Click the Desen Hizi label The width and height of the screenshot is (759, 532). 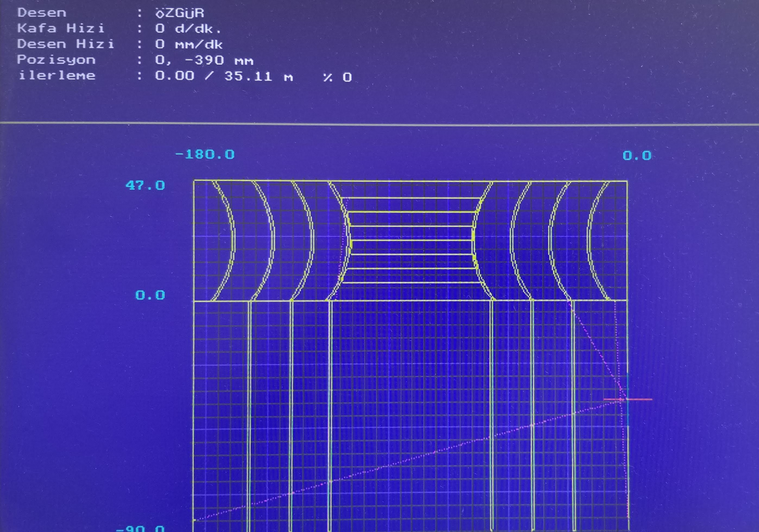pos(66,44)
